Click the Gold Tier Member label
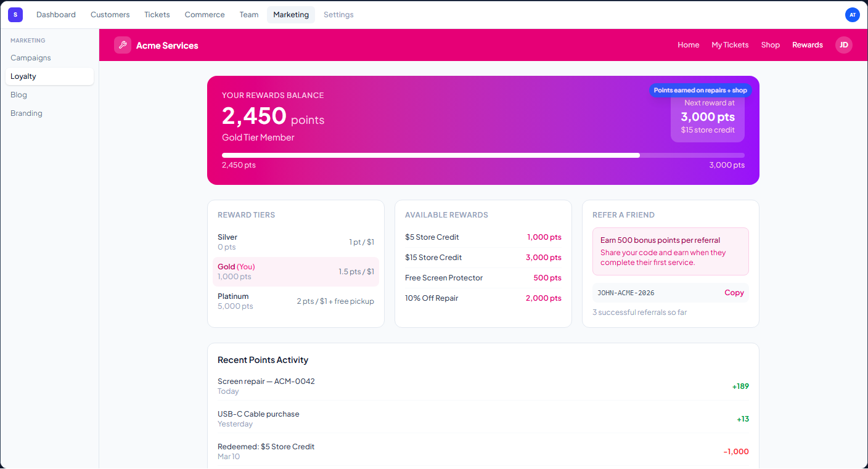 pyautogui.click(x=258, y=137)
